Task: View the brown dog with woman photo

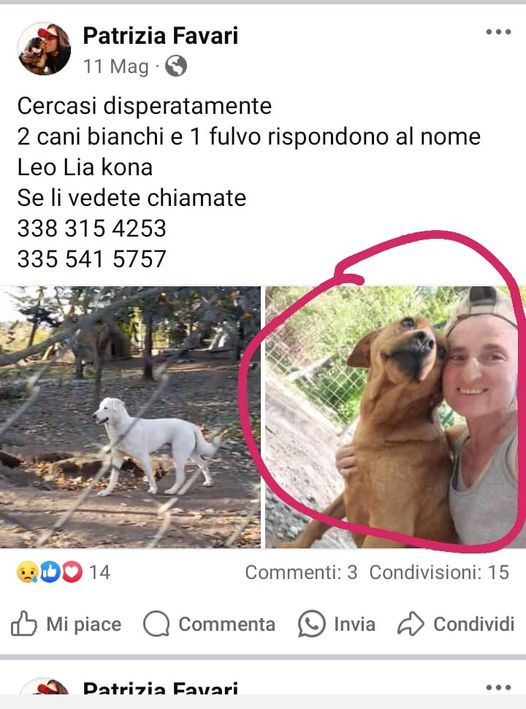Action: point(395,417)
